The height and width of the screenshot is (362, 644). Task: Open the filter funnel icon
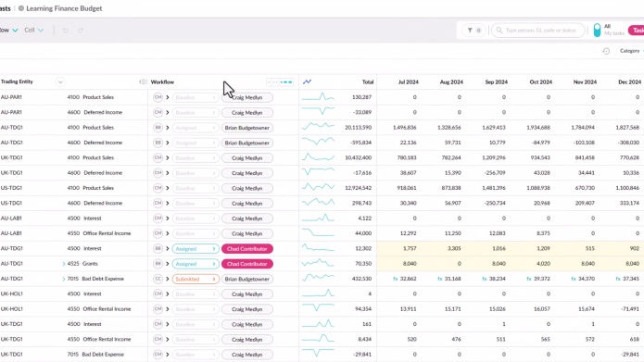pos(470,31)
